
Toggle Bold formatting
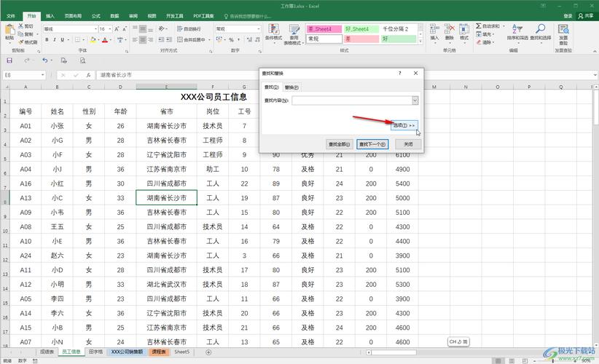pos(47,40)
